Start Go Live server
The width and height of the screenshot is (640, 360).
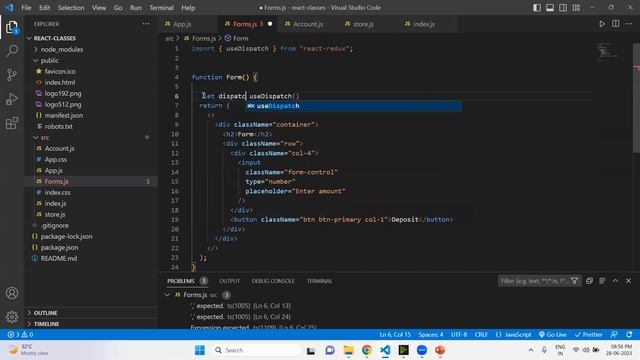(553, 334)
